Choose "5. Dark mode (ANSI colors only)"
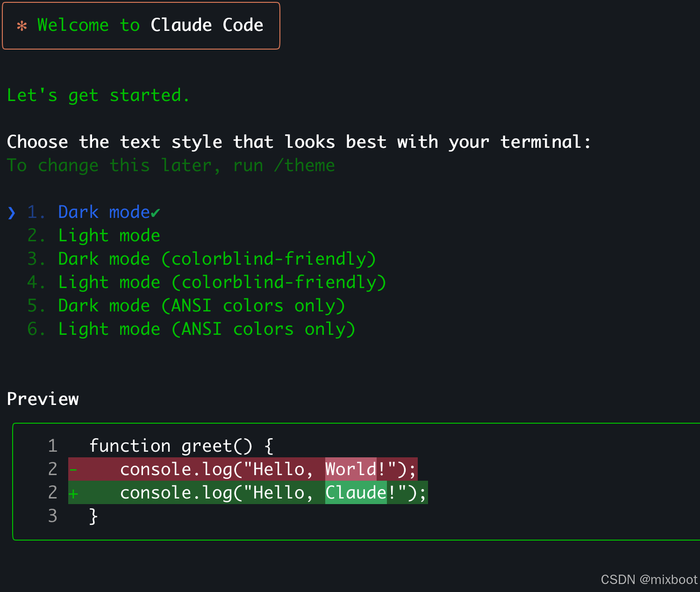Screen dimensions: 700x592 186,306
